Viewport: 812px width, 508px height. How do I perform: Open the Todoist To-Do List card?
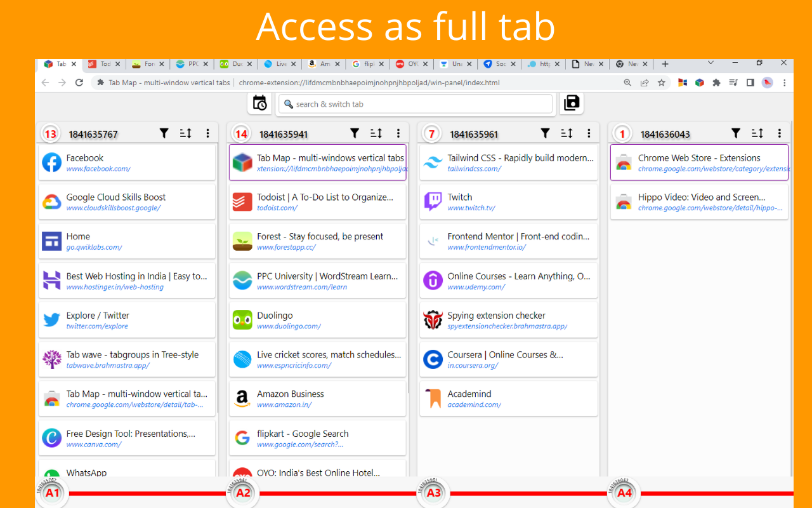coord(318,202)
